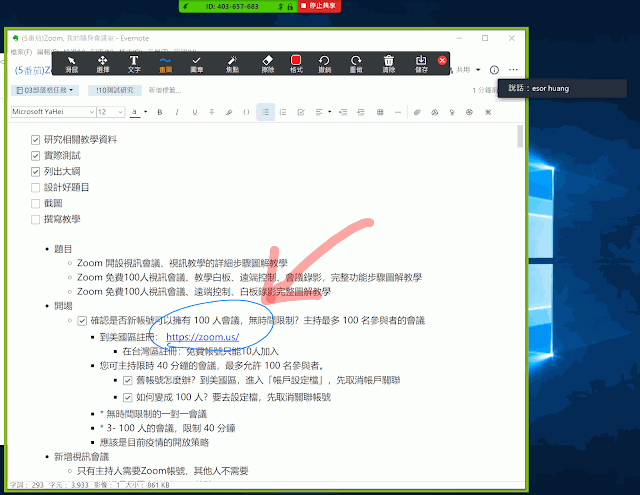The image size is (640, 495).
Task: Toggle checkbox for 如何變成 100 人
Action: (128, 397)
